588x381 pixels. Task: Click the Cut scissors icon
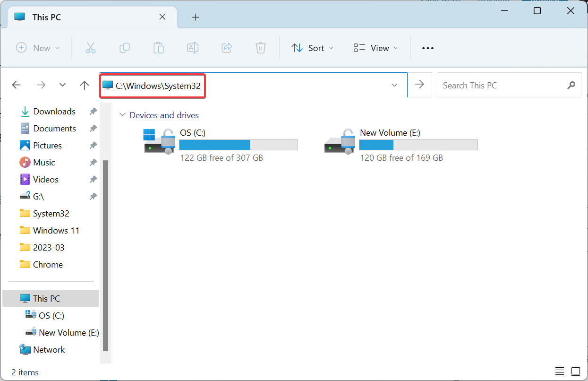tap(91, 48)
